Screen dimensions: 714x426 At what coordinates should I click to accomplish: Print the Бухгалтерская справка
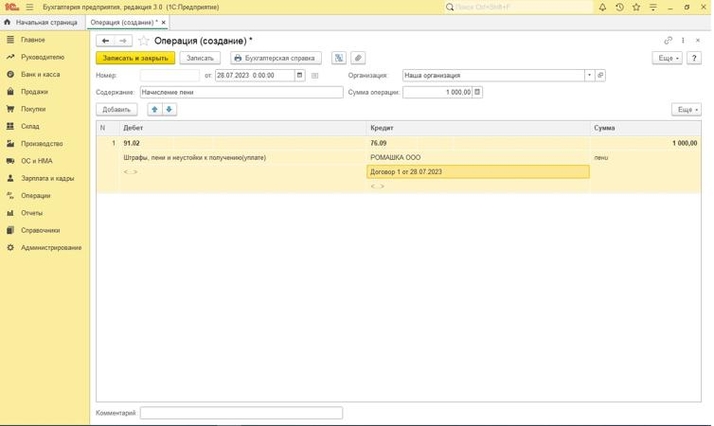pos(276,58)
